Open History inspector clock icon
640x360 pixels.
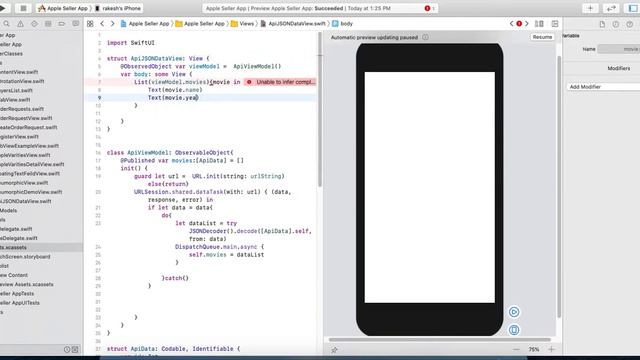[x=616, y=24]
